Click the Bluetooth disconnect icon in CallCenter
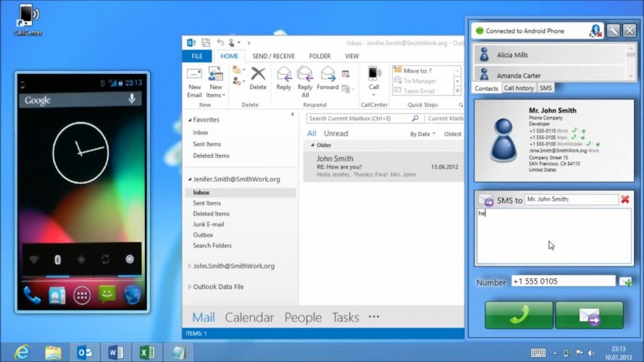 point(595,31)
